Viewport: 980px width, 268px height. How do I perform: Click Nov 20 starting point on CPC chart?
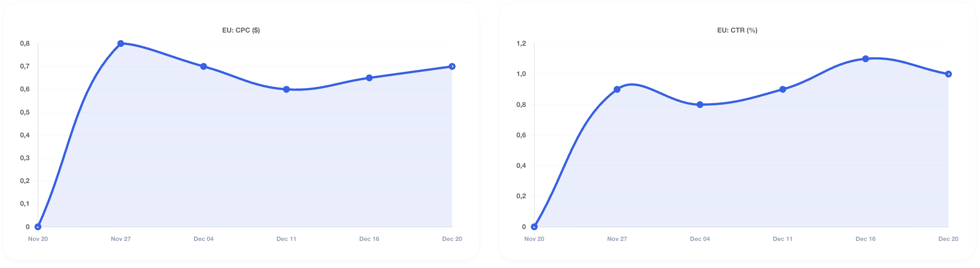(x=38, y=227)
